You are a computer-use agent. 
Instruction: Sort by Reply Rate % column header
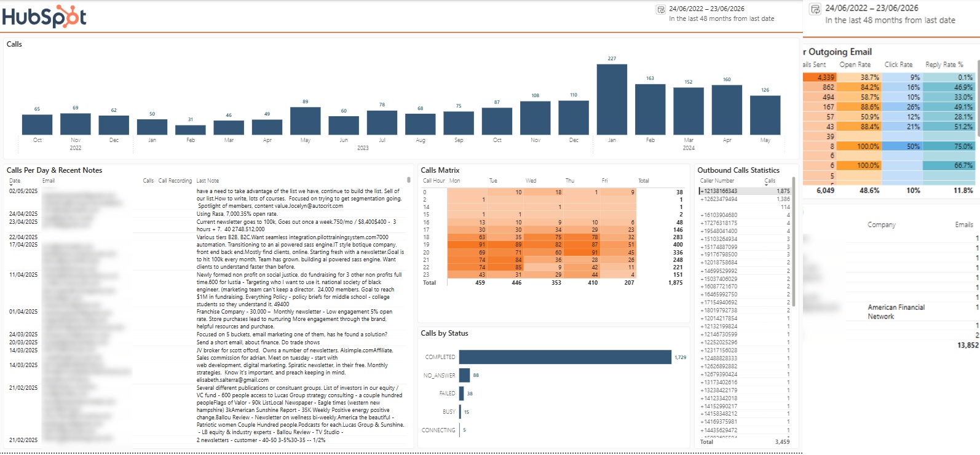coord(944,65)
